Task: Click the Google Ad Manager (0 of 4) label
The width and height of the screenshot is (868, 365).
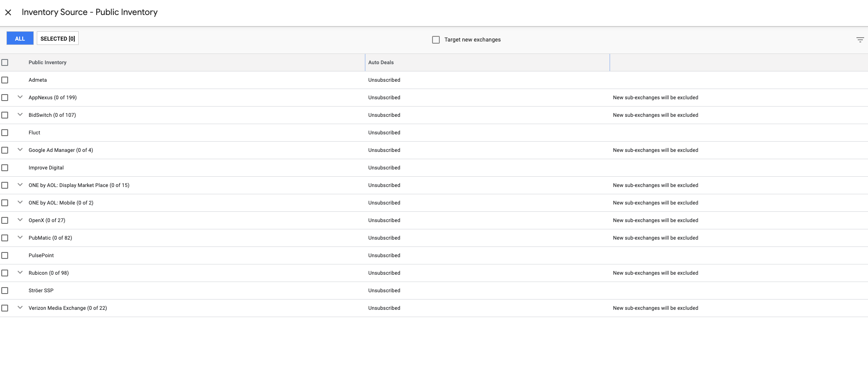Action: click(61, 150)
